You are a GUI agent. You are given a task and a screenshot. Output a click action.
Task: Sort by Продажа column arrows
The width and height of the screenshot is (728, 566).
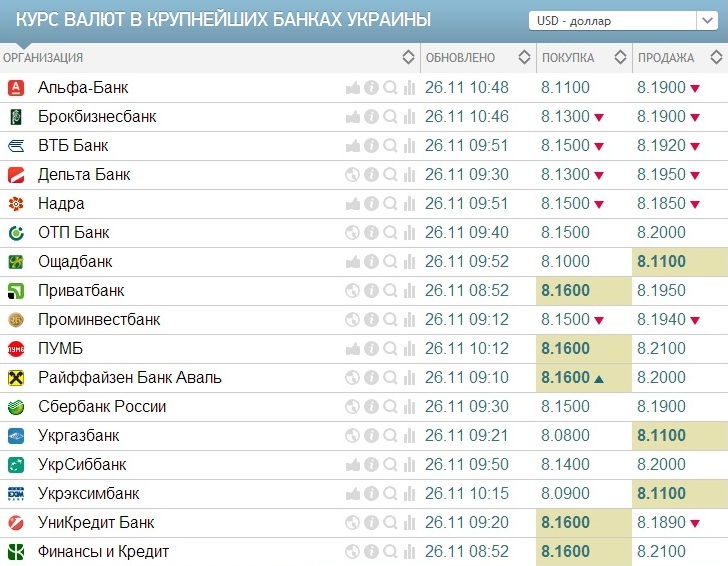716,57
